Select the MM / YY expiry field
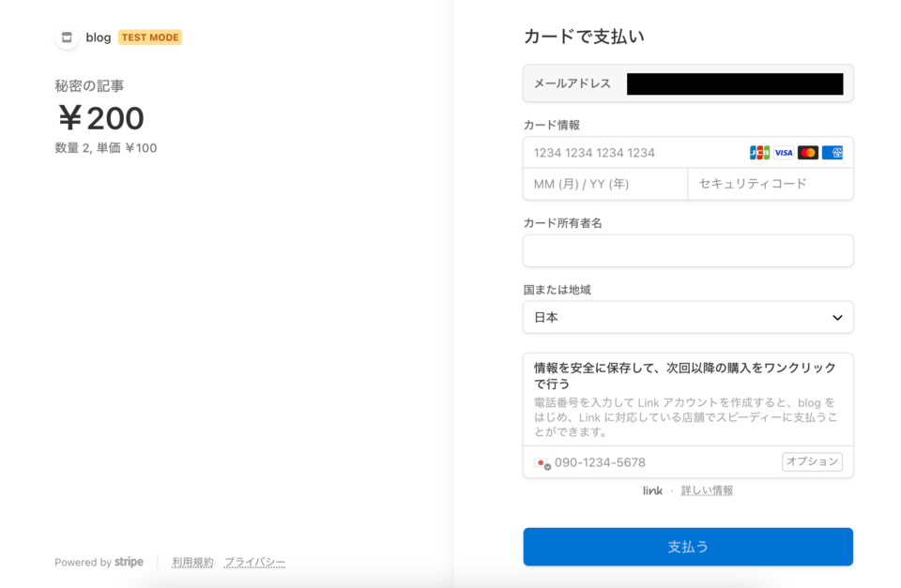 604,185
